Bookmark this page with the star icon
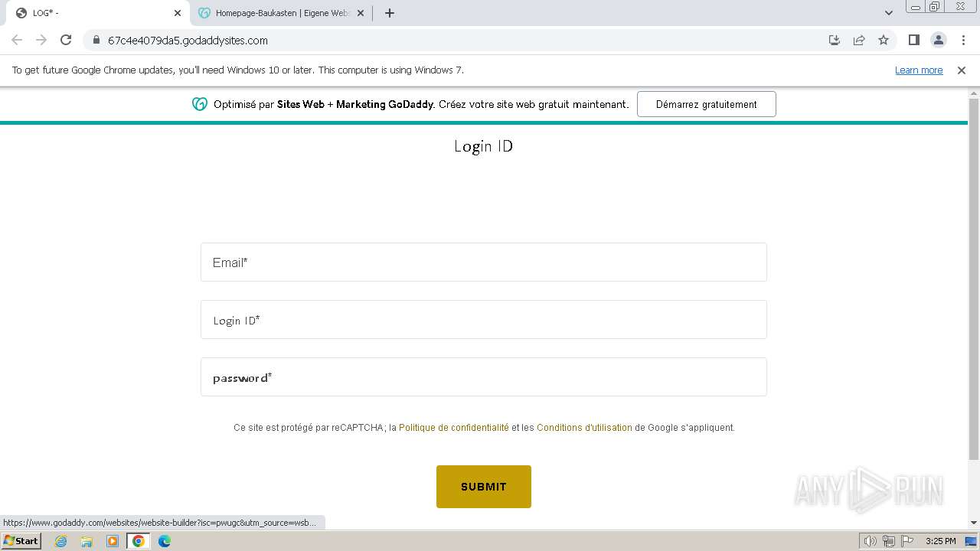This screenshot has width=980, height=551. tap(884, 40)
